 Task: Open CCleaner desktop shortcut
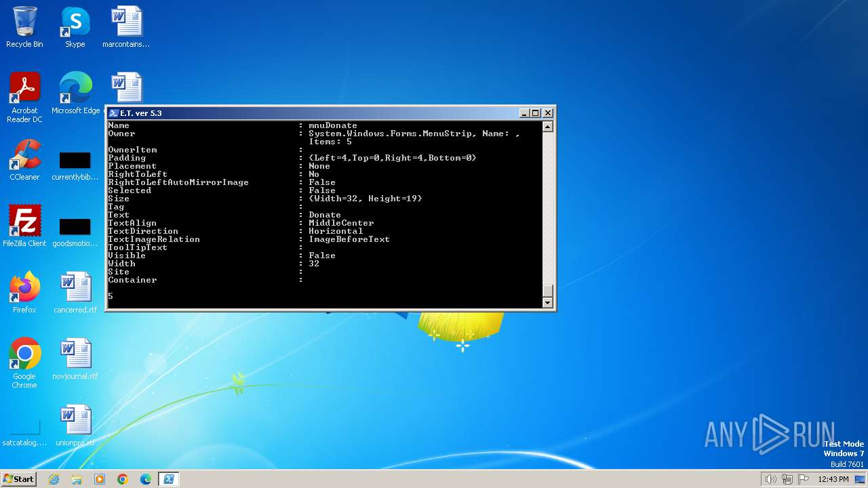coord(24,160)
